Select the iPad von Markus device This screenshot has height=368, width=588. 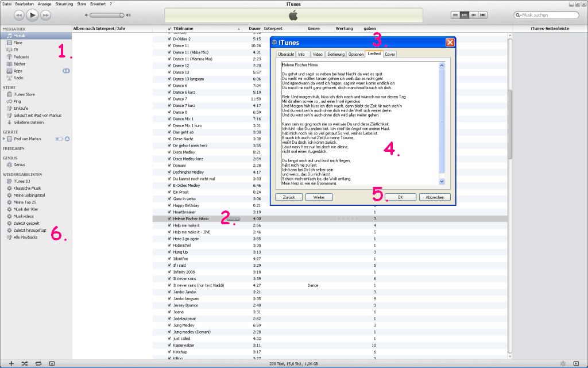(27, 139)
